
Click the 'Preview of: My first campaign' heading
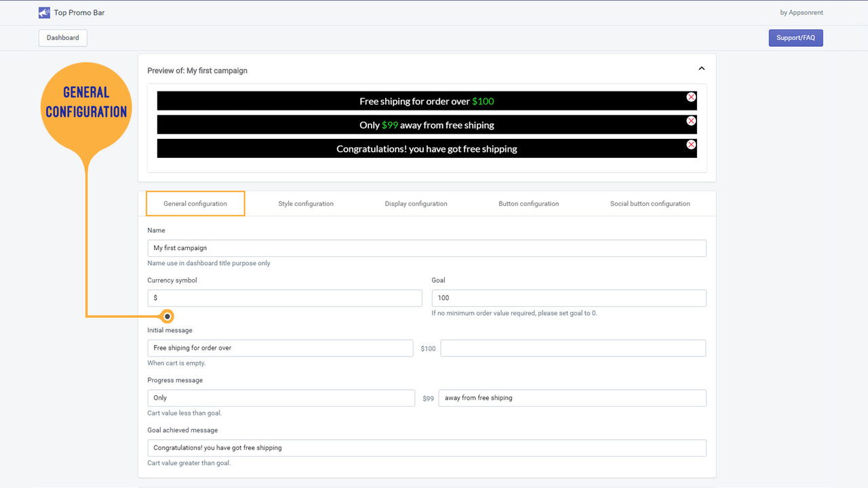197,70
